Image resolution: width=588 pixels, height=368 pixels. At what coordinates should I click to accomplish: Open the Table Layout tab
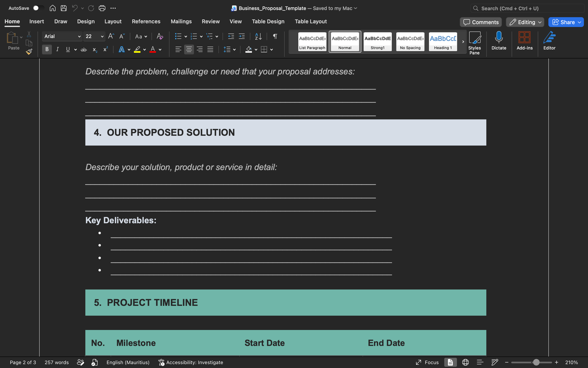click(x=311, y=21)
